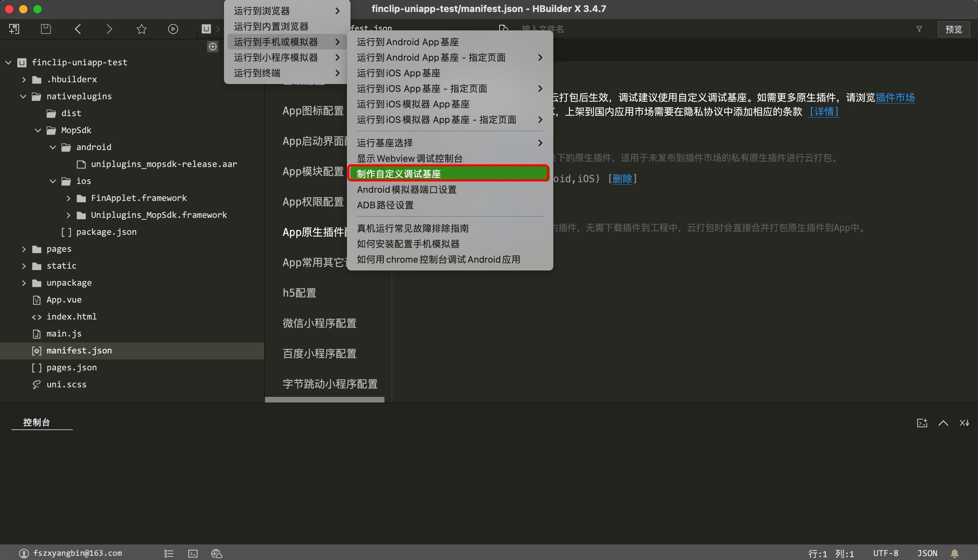Click console collapse up arrow icon
The height and width of the screenshot is (560, 978).
coord(943,423)
